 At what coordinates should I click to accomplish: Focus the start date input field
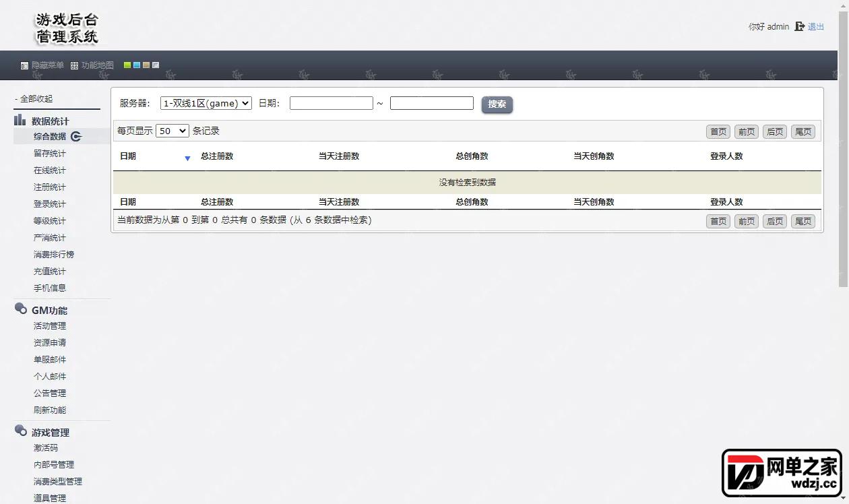coord(332,103)
